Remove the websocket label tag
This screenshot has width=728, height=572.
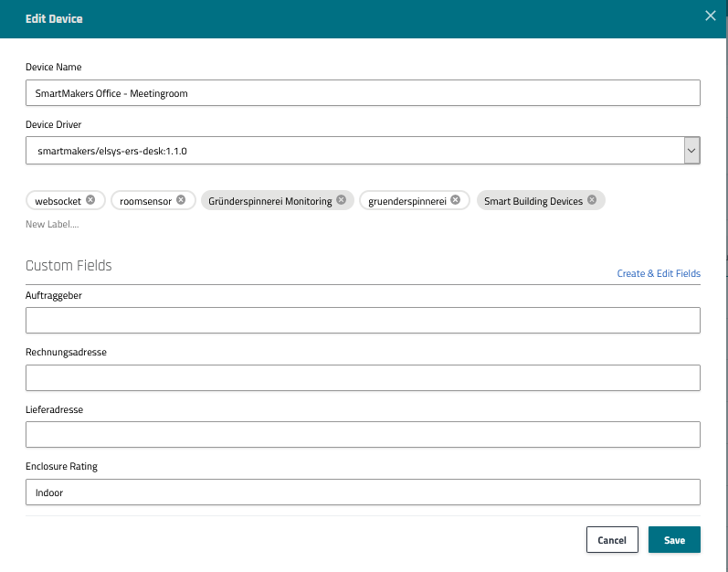pyautogui.click(x=90, y=200)
